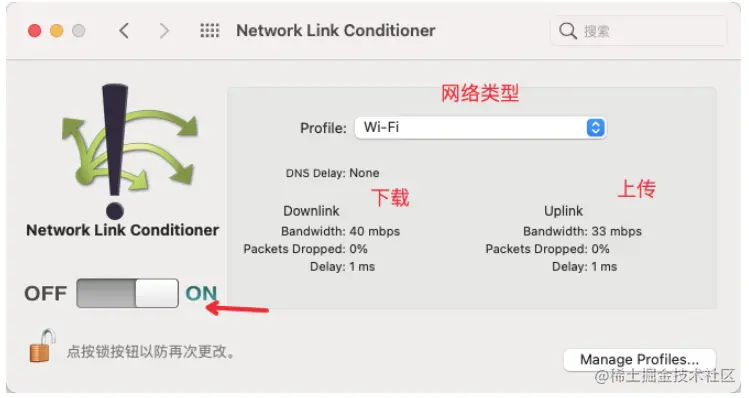Click the DNS Delay None label
749x398 pixels.
[x=332, y=173]
